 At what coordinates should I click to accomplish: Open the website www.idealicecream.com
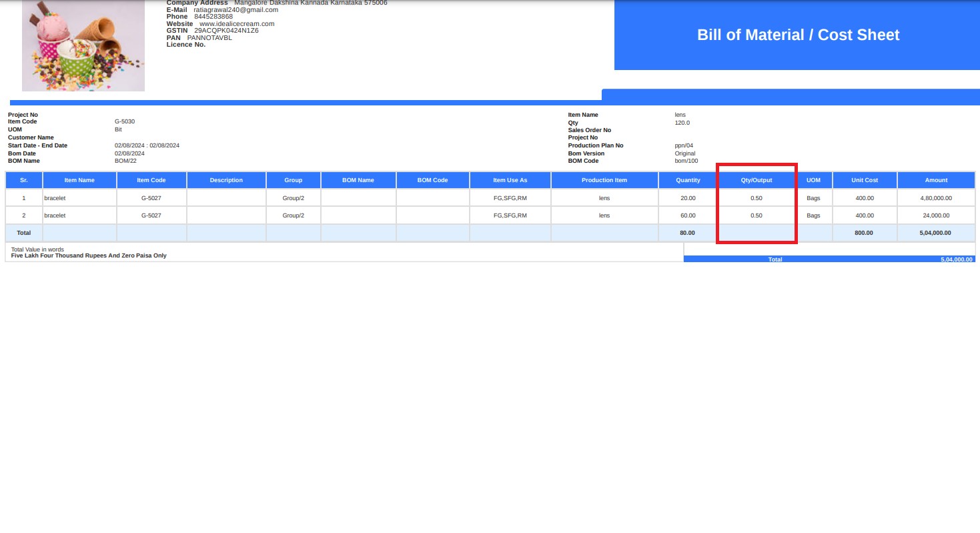[x=237, y=24]
